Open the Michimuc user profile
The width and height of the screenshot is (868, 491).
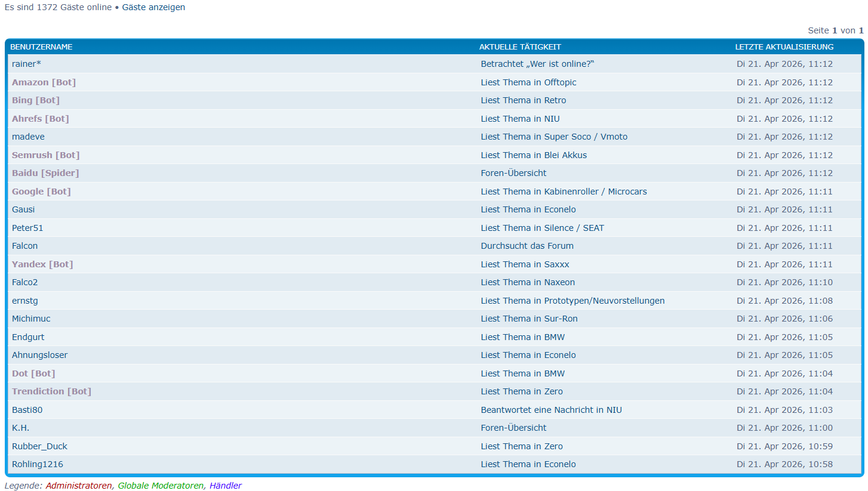tap(31, 319)
